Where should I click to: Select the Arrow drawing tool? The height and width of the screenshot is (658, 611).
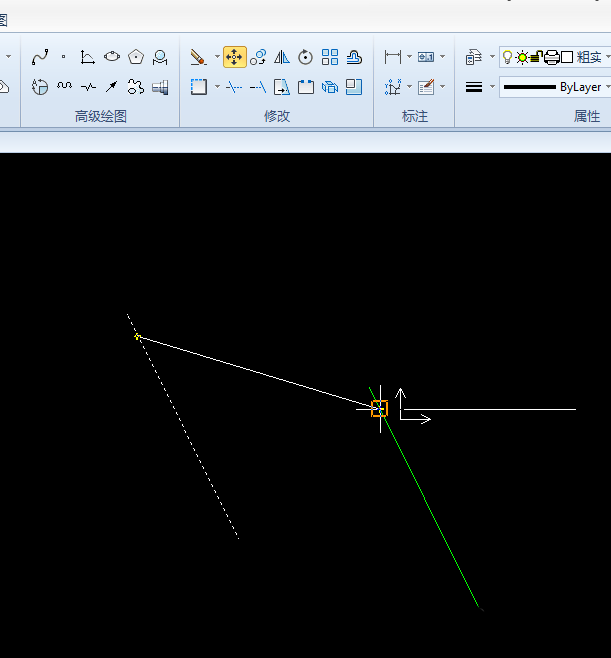point(112,87)
